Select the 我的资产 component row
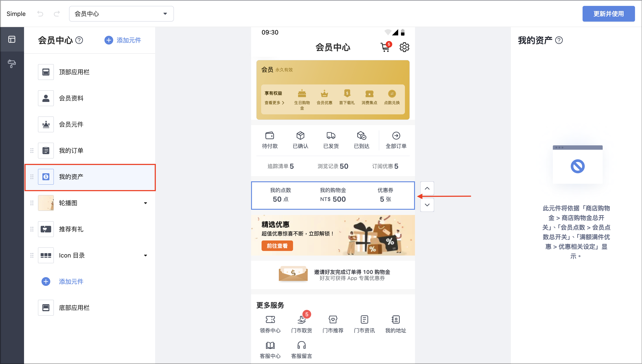The height and width of the screenshot is (364, 642). click(90, 177)
